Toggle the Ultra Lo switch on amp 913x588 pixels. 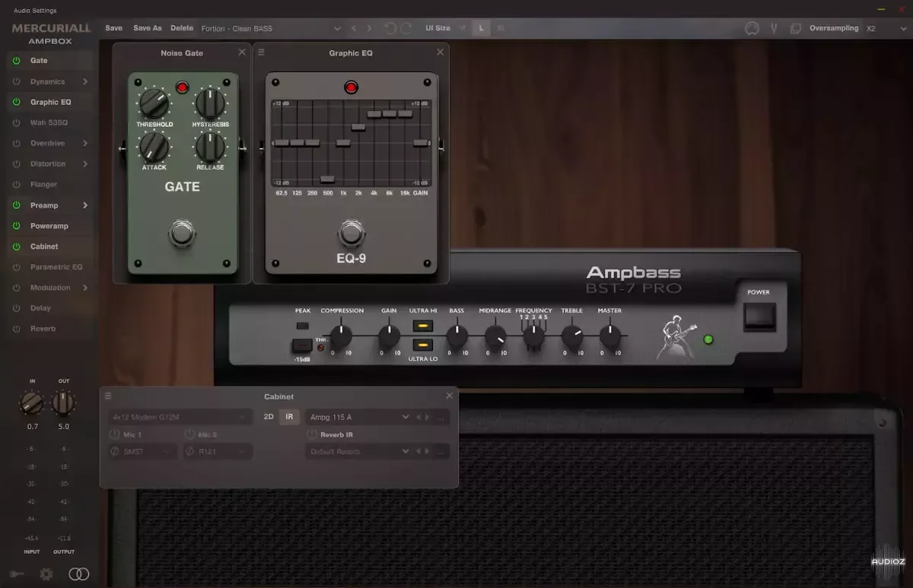click(423, 345)
